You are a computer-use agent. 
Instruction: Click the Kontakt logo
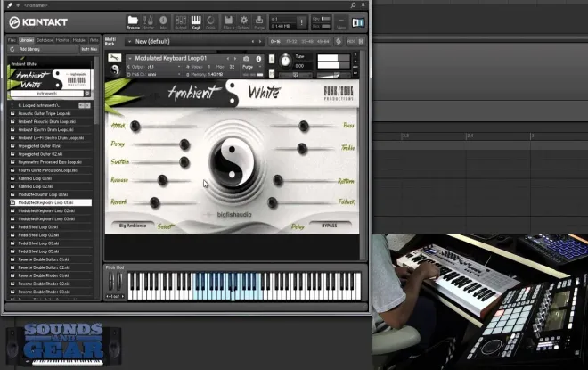[38, 22]
